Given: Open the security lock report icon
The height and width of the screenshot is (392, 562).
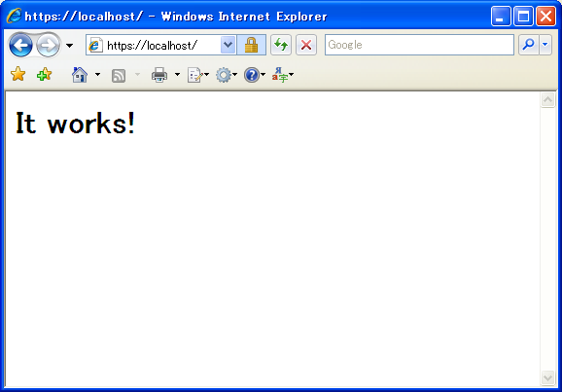Looking at the screenshot, I should click(251, 45).
